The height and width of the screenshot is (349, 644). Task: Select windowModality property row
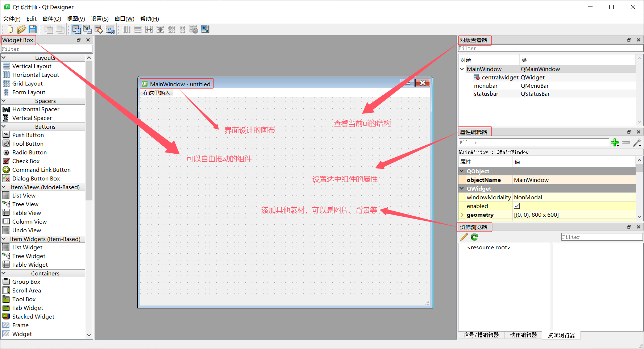pos(547,197)
